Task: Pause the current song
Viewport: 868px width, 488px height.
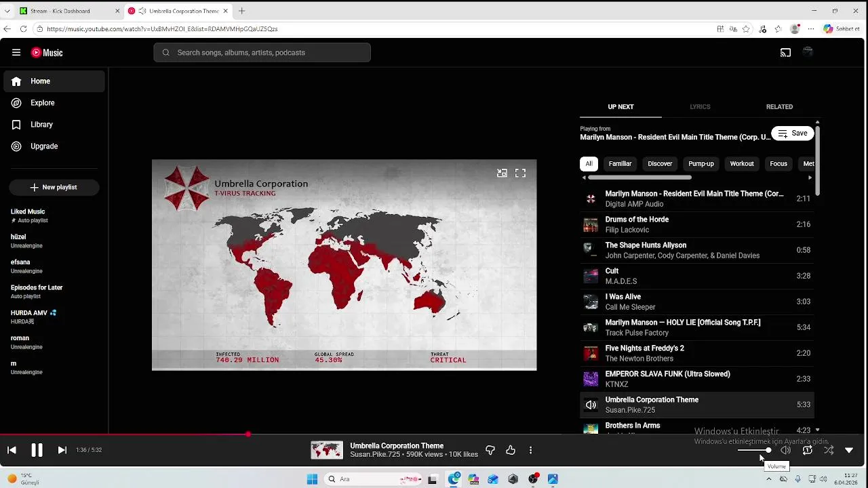Action: 37,450
